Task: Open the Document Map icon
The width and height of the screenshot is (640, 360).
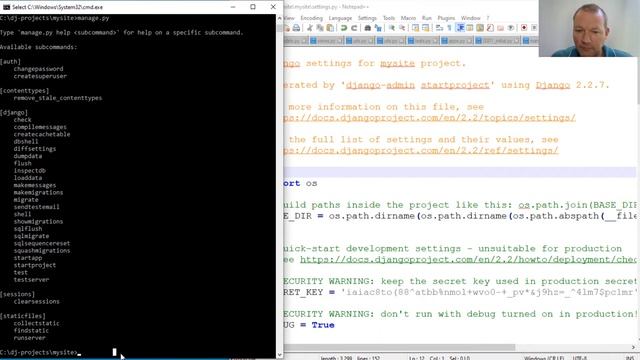Action: tap(480, 28)
